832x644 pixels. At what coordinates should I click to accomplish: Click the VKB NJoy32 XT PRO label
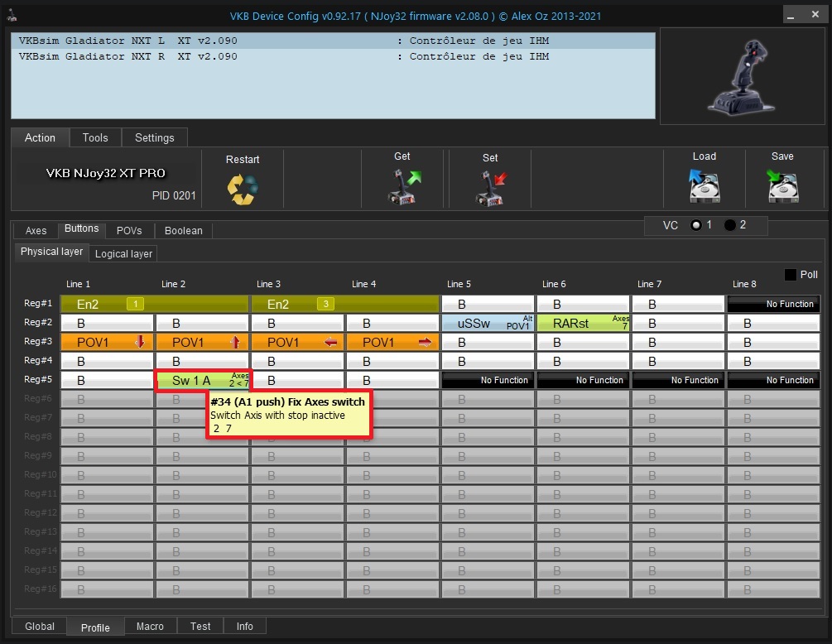(106, 173)
